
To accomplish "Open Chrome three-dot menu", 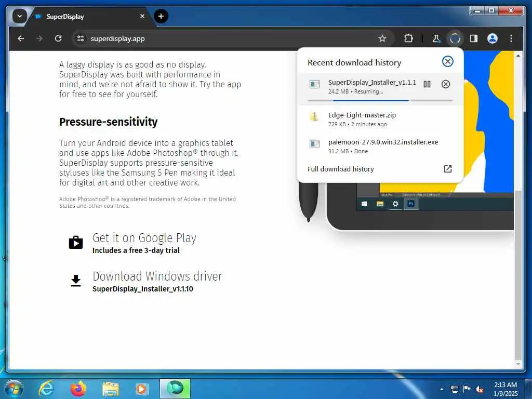I will tap(511, 38).
